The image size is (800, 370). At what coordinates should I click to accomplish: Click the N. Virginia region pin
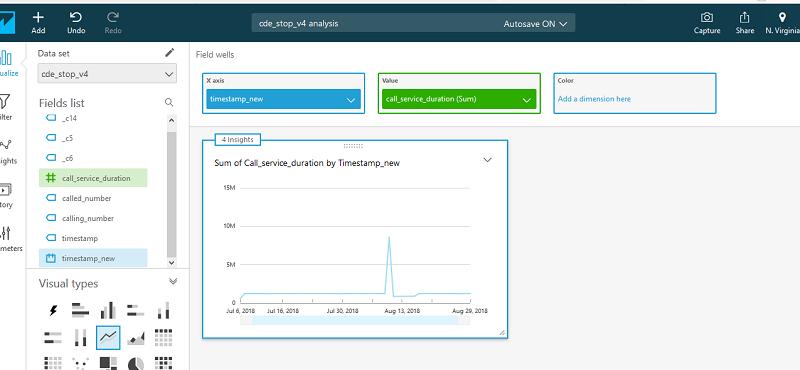[x=782, y=17]
